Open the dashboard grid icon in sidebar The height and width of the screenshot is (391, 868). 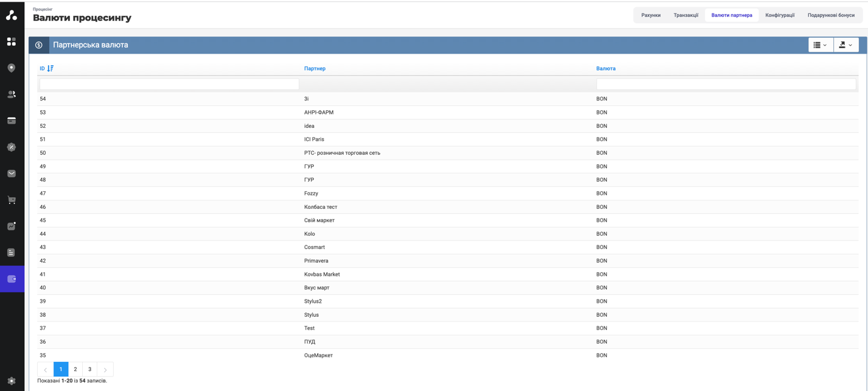[x=12, y=41]
